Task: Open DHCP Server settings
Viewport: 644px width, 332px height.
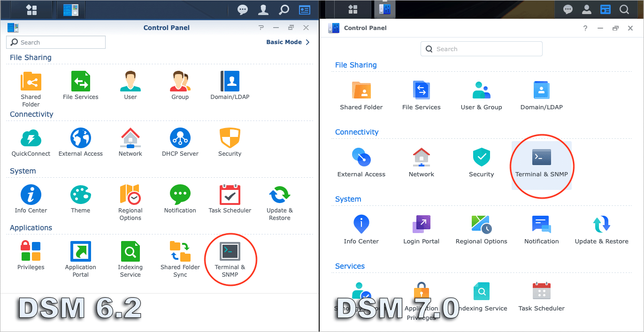Action: click(x=180, y=142)
